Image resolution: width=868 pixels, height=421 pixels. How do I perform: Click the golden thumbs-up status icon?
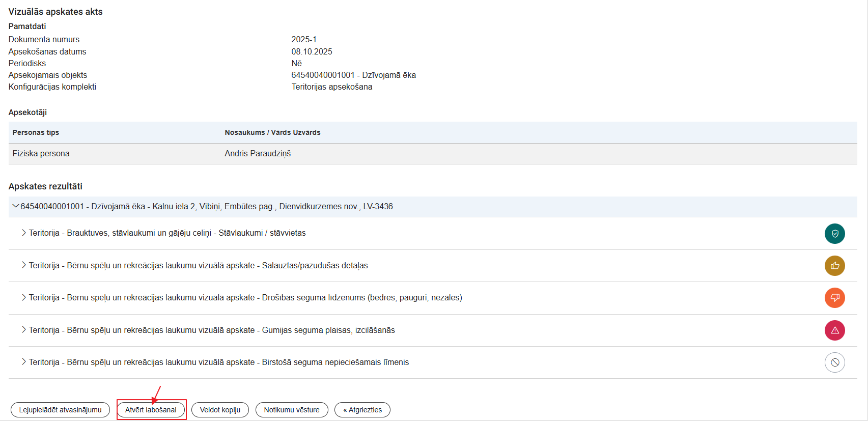pos(834,266)
